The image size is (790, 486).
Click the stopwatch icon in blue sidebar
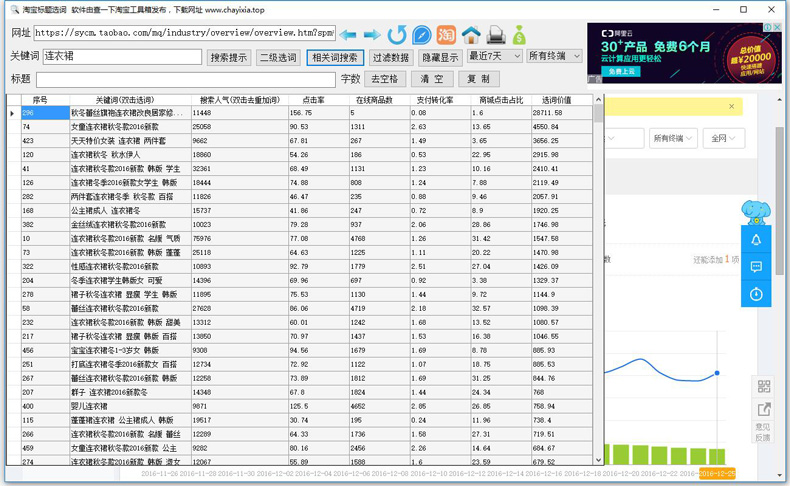point(756,294)
